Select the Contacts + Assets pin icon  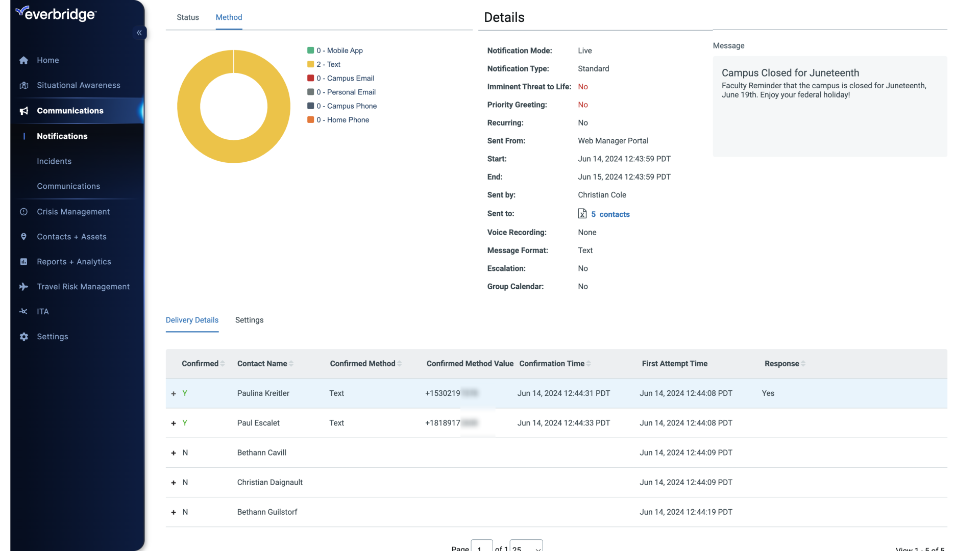point(23,236)
